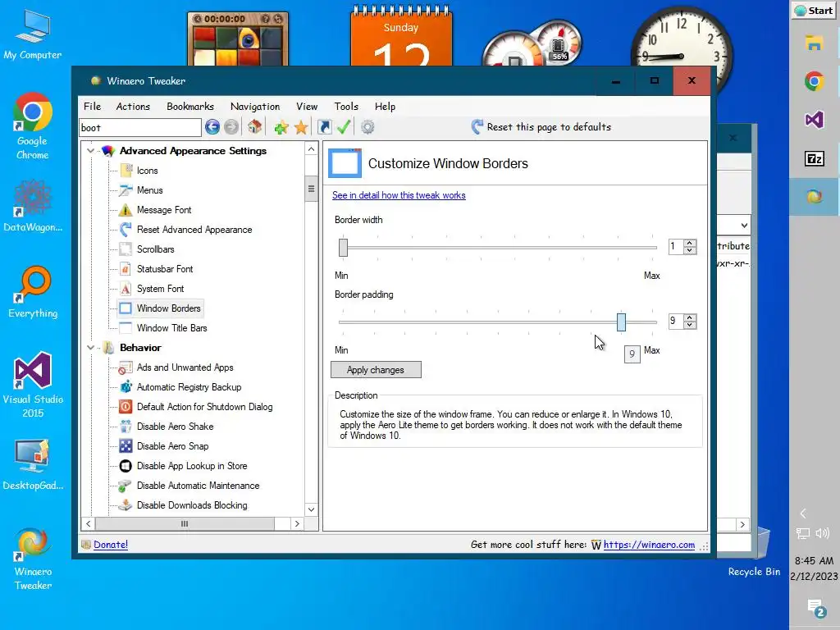This screenshot has height=630, width=840.
Task: Open Disable App Lookup in Store
Action: click(x=192, y=466)
